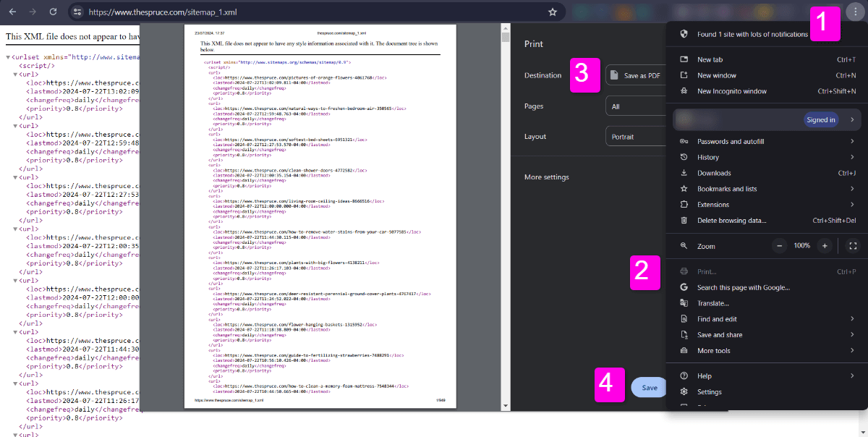Open the Pages 'All' dropdown
Screen dimensions: 868x437
[637, 106]
